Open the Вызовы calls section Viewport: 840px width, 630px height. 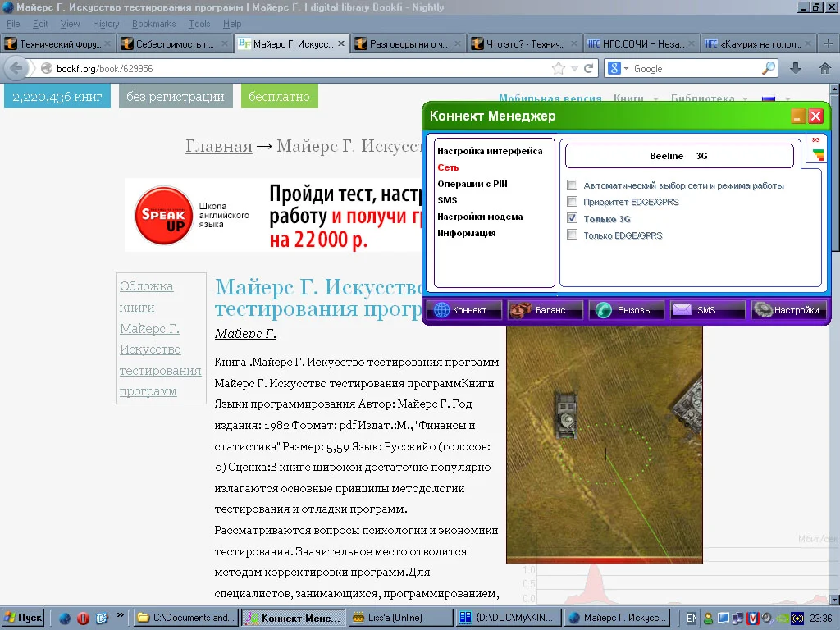[627, 310]
